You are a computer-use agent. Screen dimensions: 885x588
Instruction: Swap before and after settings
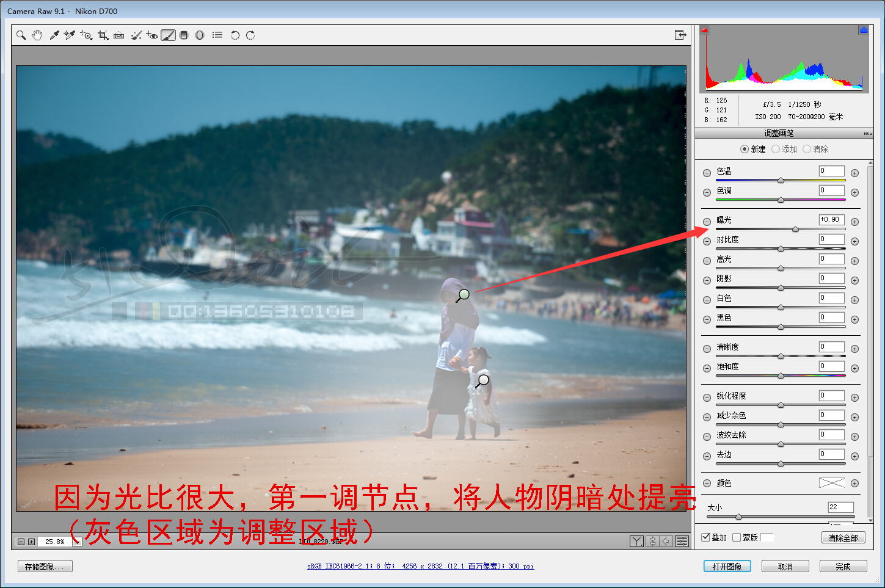652,541
